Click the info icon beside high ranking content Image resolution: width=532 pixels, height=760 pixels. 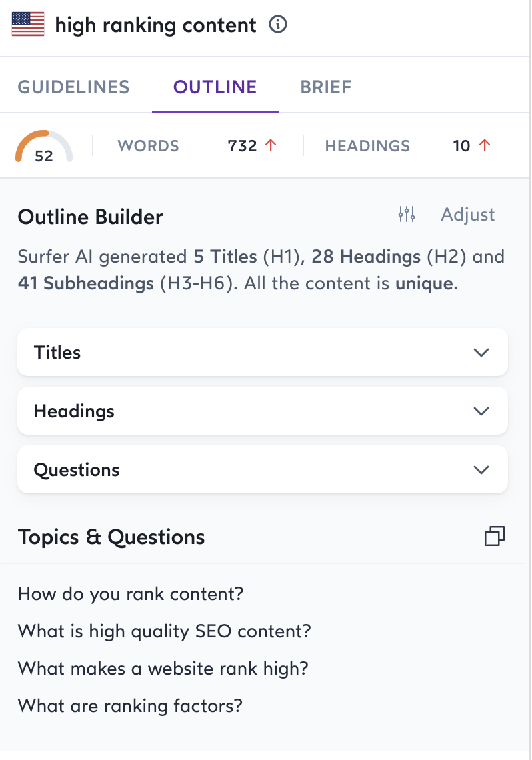pos(278,24)
